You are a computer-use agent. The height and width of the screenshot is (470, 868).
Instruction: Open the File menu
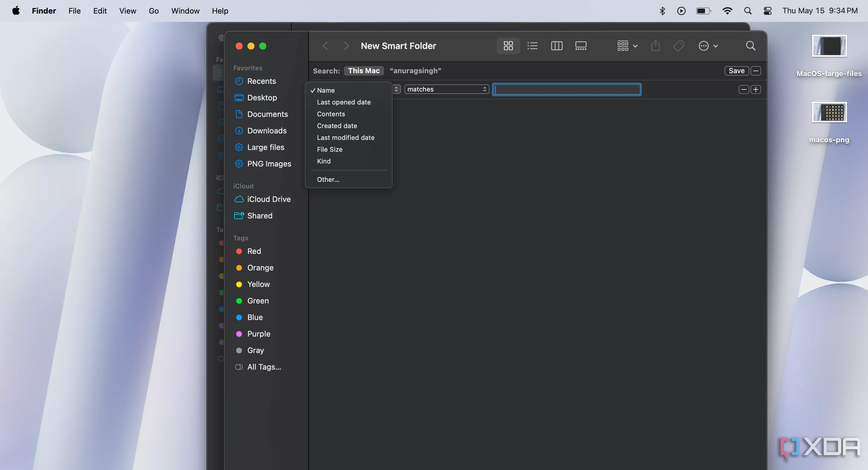74,11
